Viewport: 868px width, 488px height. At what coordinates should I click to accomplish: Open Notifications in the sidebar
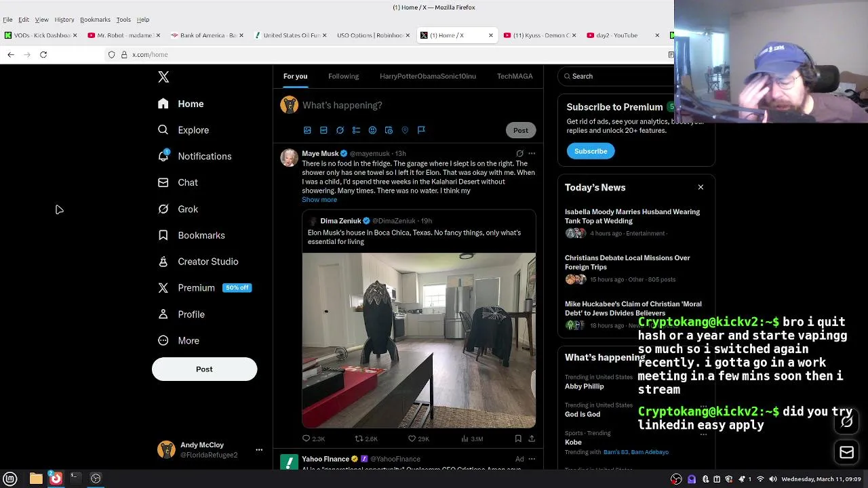click(195, 157)
